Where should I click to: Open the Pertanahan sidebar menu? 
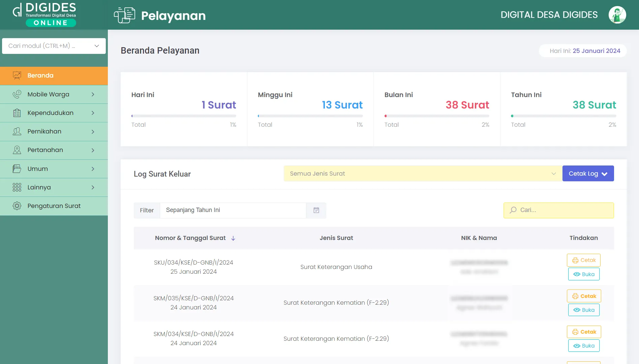pyautogui.click(x=54, y=150)
